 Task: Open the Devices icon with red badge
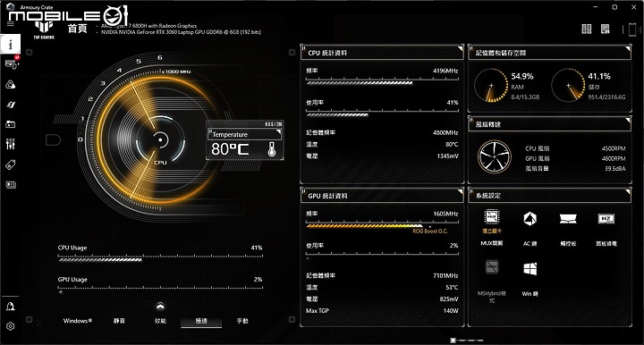[11, 64]
